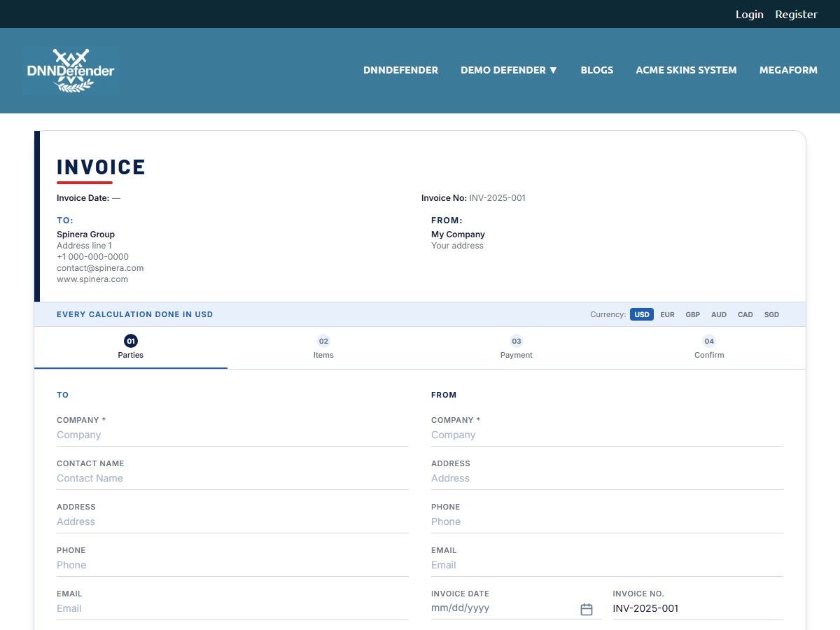Click the Invoice No. input field
The image size is (840, 630).
click(x=698, y=609)
